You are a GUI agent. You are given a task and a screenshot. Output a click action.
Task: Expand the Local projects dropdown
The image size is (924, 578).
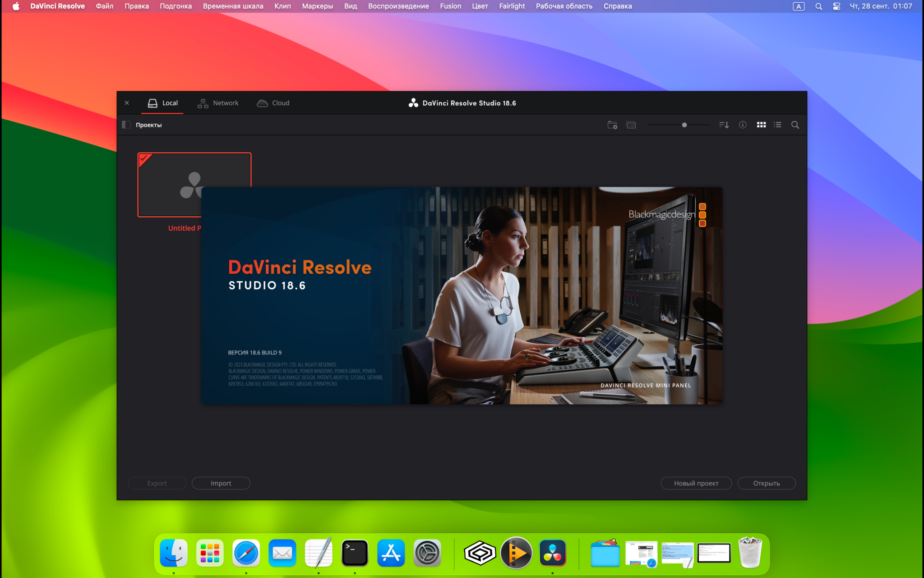[x=127, y=125]
